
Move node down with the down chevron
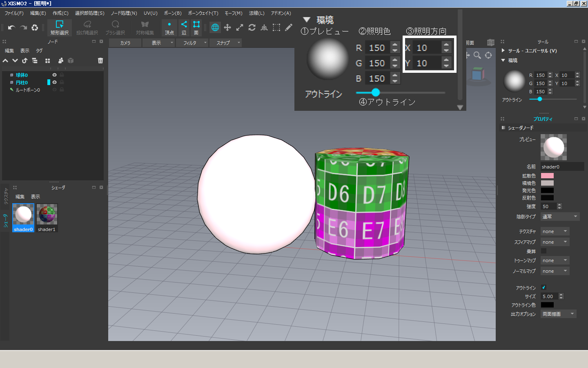coord(15,61)
